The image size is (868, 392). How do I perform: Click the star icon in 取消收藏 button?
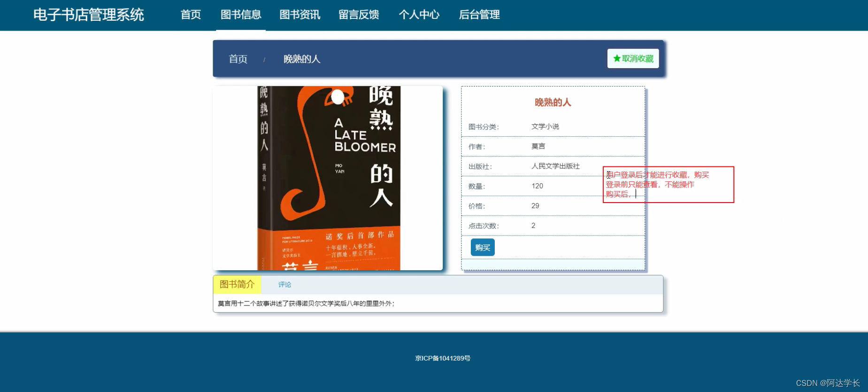coord(616,59)
